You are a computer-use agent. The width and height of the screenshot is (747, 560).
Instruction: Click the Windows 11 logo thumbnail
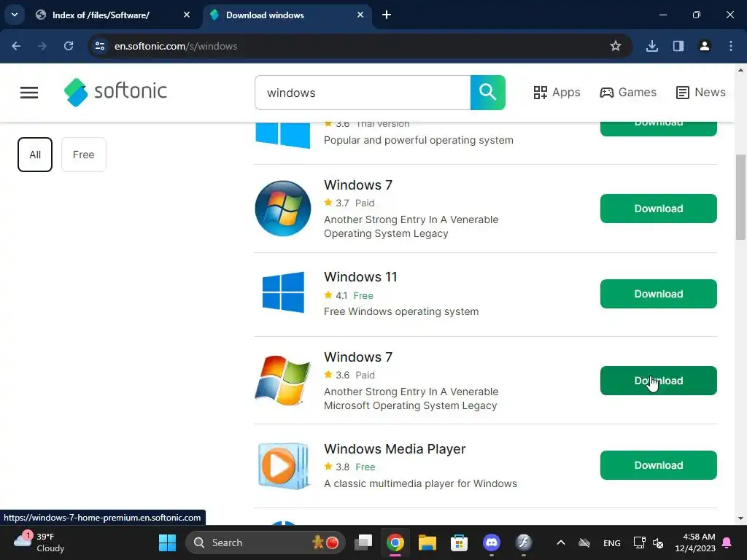click(283, 292)
